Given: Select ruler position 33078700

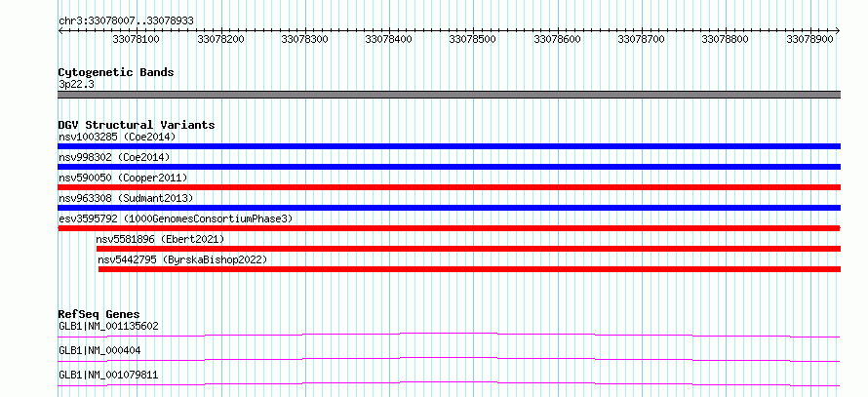Looking at the screenshot, I should (641, 39).
